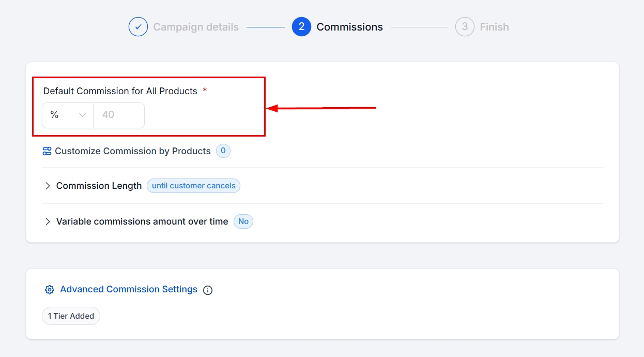
Task: Open Advanced Commission Settings link
Action: pyautogui.click(x=129, y=289)
